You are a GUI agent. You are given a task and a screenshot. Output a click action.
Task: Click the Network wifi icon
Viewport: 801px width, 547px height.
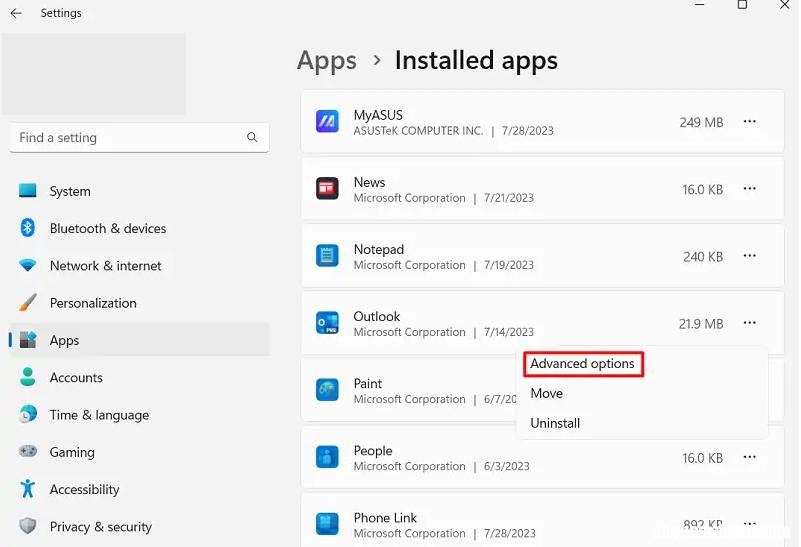coord(28,265)
